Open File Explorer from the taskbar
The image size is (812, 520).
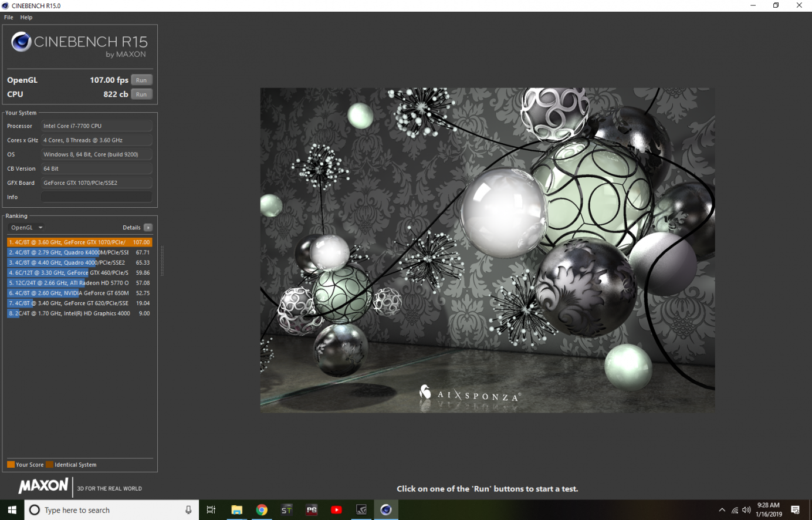(x=236, y=510)
